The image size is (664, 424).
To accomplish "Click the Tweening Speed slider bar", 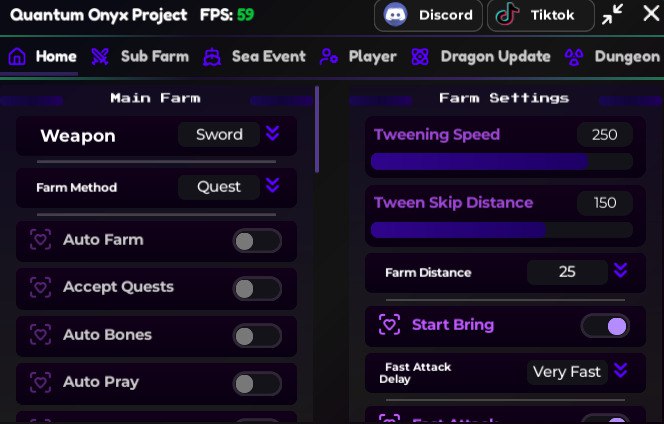I will (502, 162).
